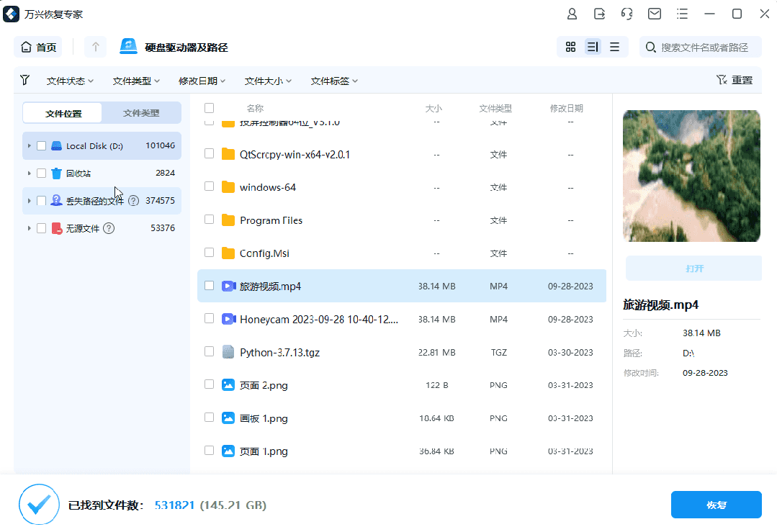Click the 重置 reset link
The height and width of the screenshot is (532, 777).
pyautogui.click(x=742, y=80)
